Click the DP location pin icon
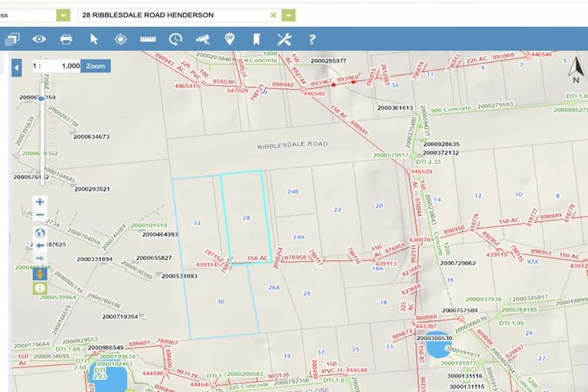Screen dimensions: 588x392 tap(230, 38)
